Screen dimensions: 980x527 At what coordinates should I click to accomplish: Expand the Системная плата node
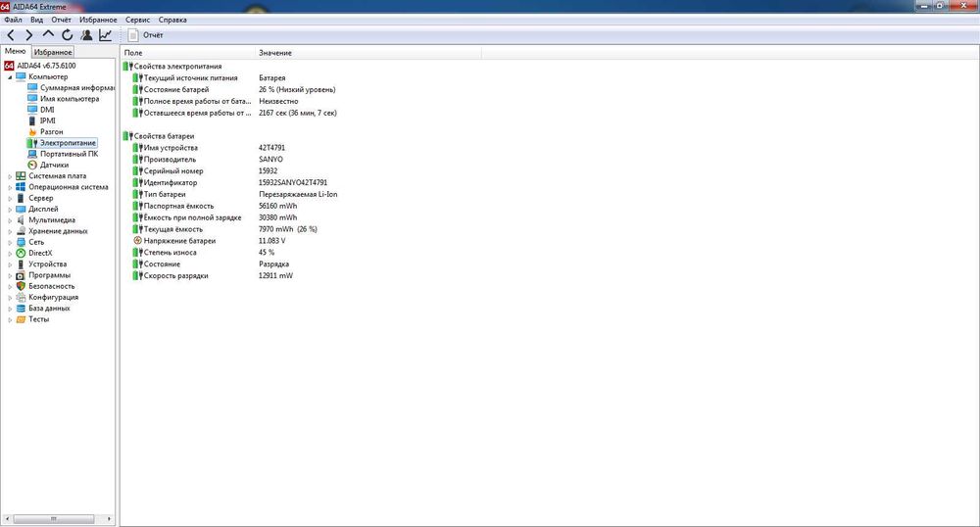tap(10, 176)
